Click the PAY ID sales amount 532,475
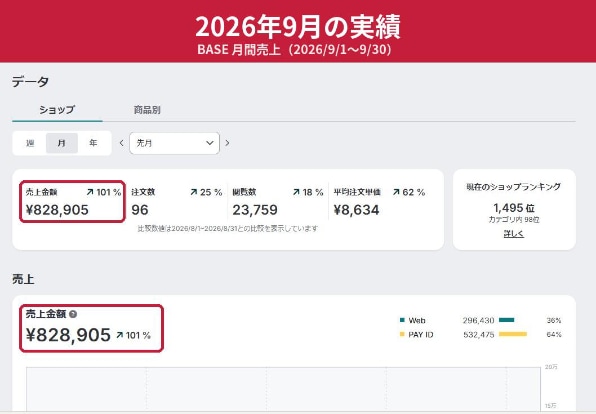This screenshot has height=414, width=596. (x=479, y=335)
